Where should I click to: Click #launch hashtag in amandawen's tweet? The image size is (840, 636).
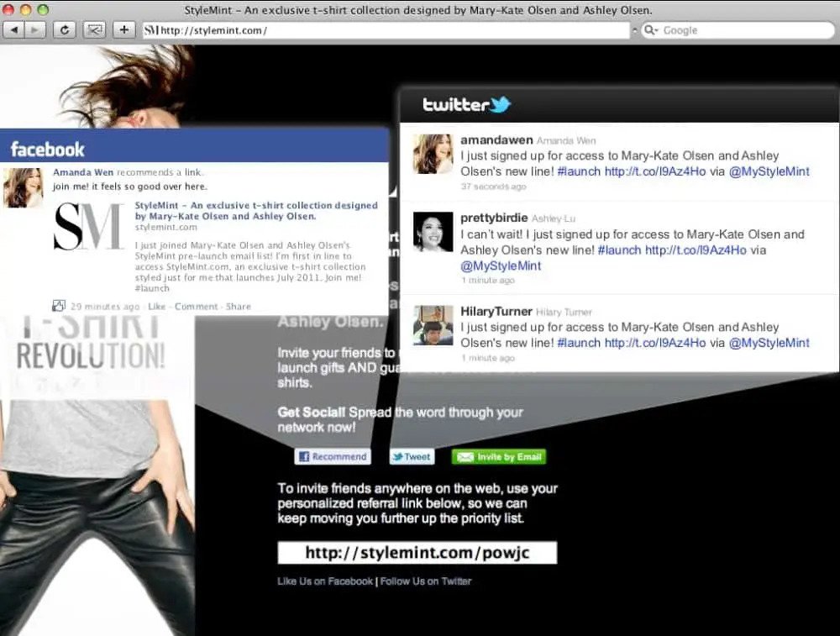[x=579, y=171]
